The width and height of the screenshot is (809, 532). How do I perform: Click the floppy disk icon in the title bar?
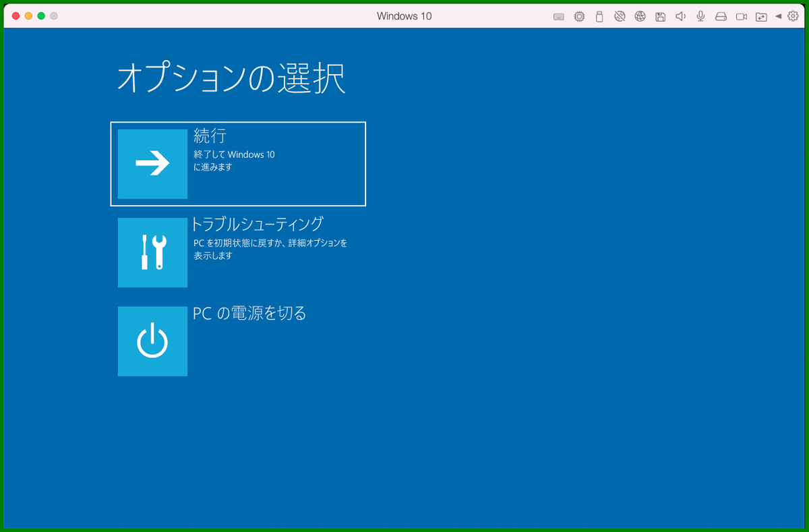tap(661, 17)
